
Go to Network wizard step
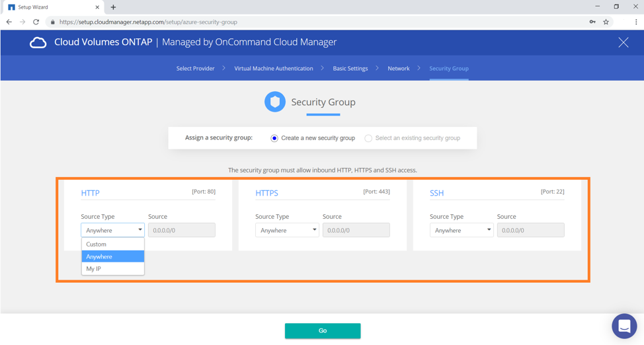tap(398, 69)
